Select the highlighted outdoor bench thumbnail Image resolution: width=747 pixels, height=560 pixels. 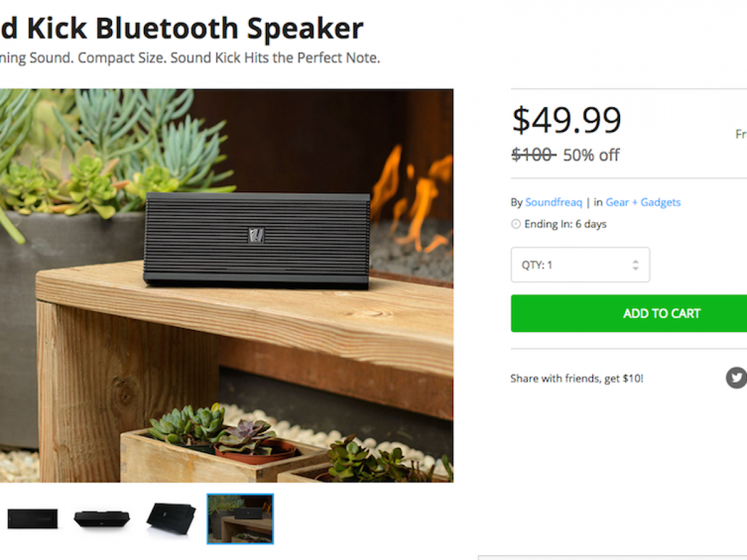[240, 519]
